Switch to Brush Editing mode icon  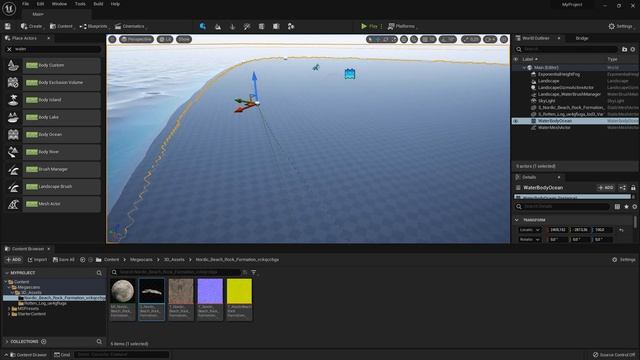[x=291, y=27]
